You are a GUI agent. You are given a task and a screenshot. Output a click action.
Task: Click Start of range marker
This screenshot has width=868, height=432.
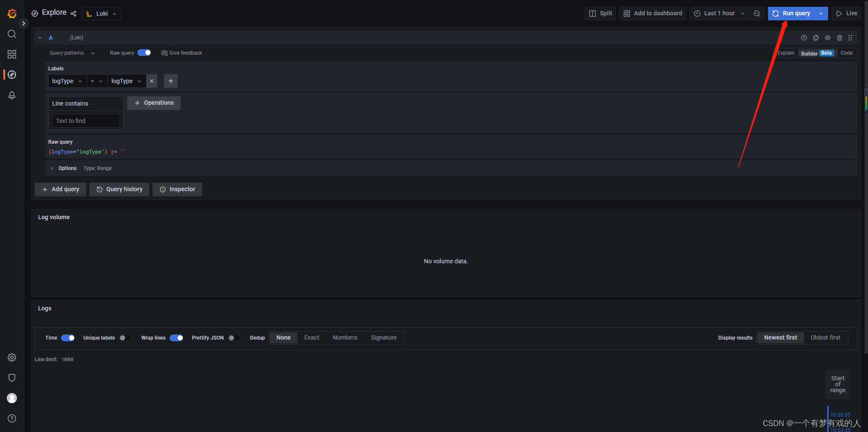(x=837, y=385)
